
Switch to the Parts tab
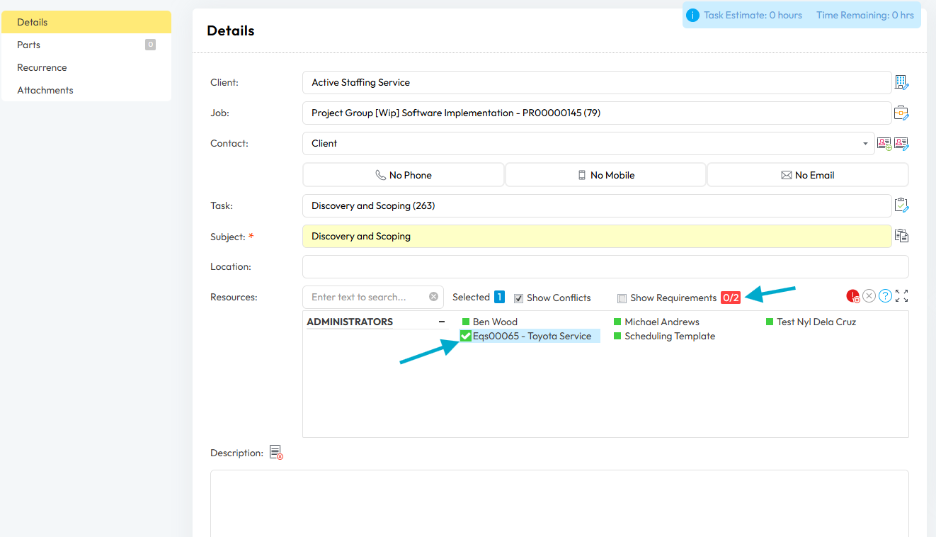point(29,45)
